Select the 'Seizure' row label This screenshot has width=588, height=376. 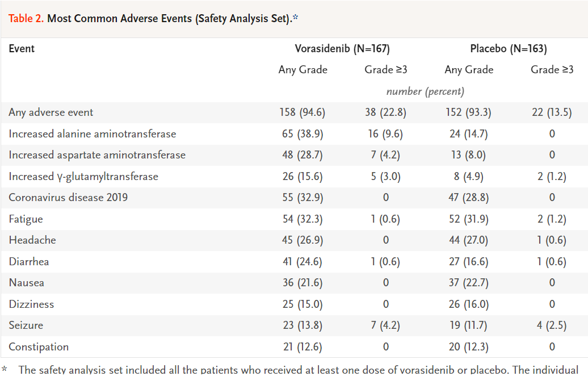click(x=26, y=325)
